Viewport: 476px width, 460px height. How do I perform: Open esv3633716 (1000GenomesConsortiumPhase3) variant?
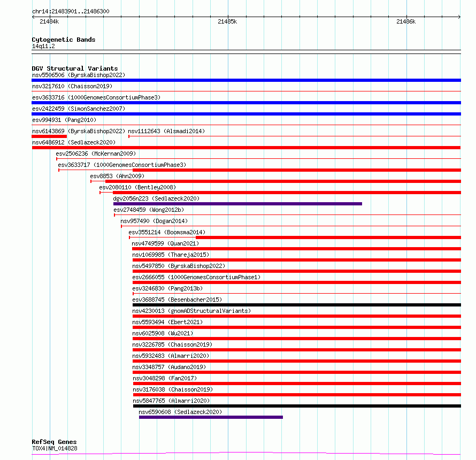click(x=96, y=97)
